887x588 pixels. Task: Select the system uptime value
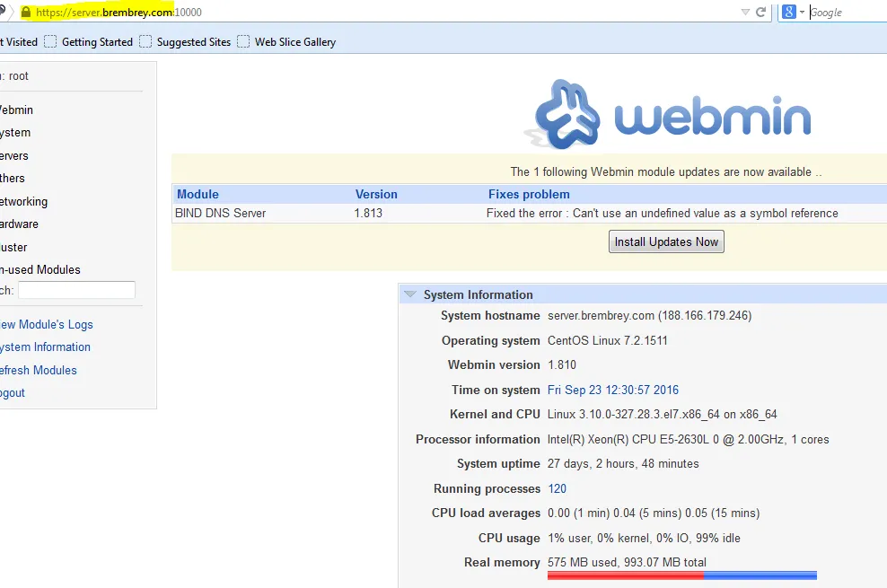coord(623,463)
